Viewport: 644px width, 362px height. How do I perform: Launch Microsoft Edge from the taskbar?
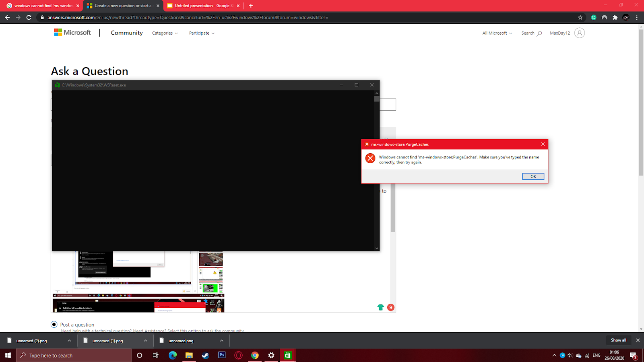(x=173, y=355)
